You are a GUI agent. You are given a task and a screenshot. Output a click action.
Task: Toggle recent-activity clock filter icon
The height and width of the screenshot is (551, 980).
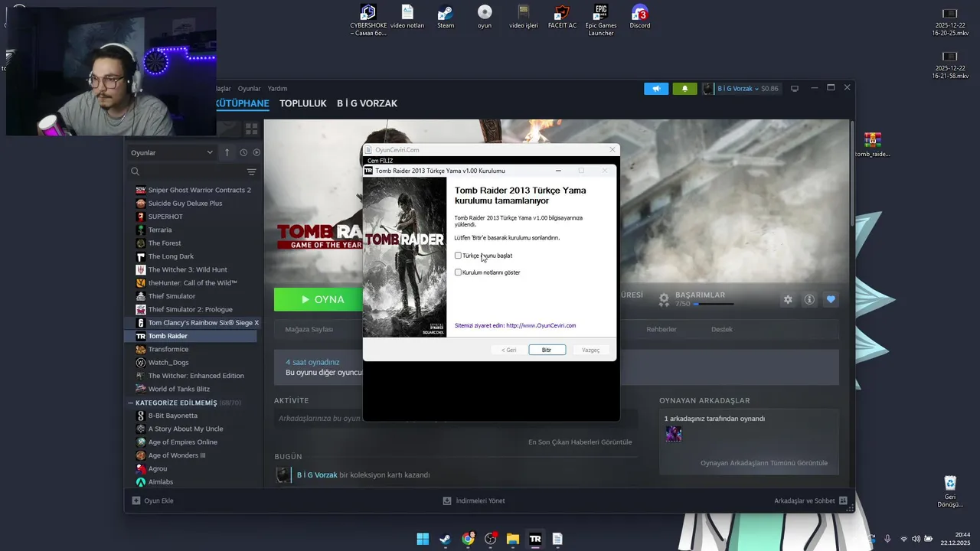(x=243, y=152)
